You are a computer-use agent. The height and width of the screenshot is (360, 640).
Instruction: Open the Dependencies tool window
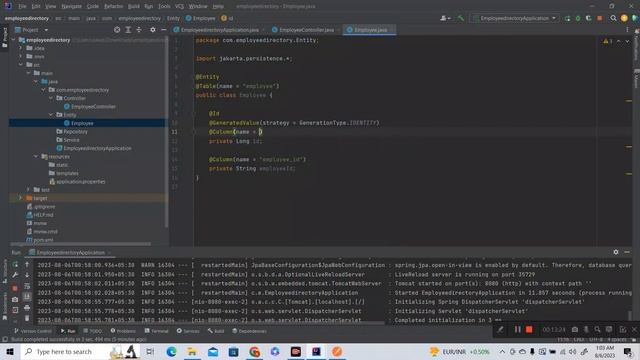[x=249, y=331]
